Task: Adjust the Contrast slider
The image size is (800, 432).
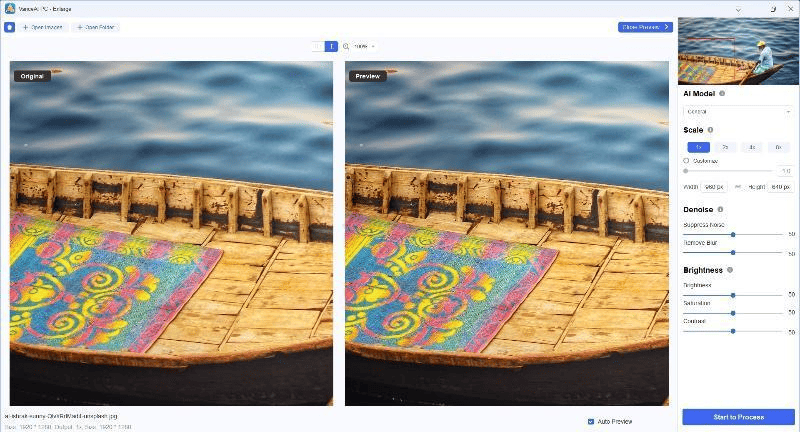Action: pyautogui.click(x=733, y=332)
